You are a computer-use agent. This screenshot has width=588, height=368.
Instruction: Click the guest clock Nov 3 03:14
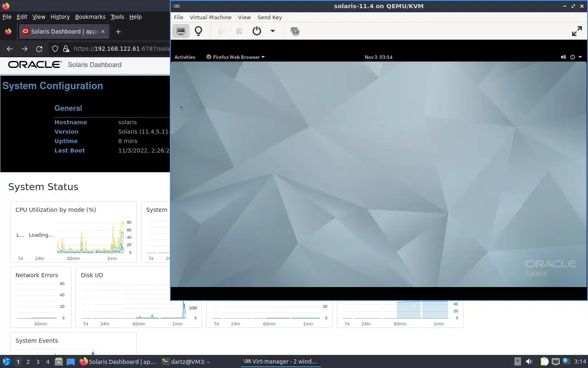(x=379, y=57)
